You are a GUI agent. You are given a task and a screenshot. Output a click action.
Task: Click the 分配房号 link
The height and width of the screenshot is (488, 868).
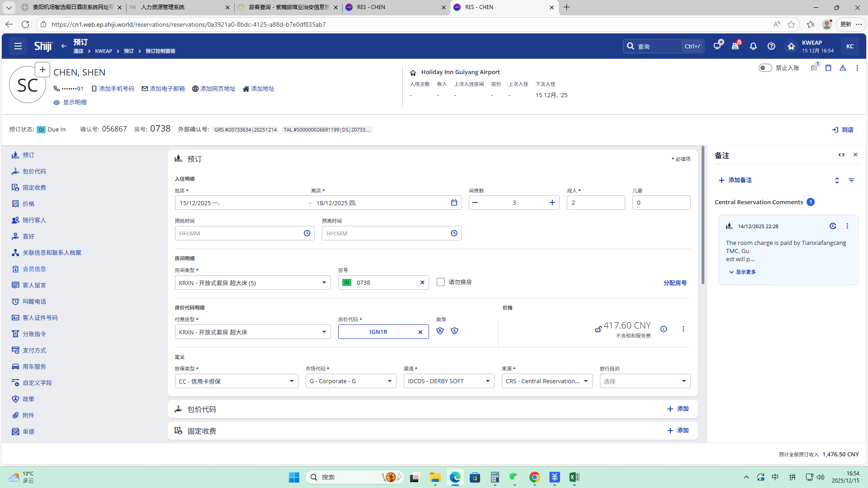[x=675, y=283]
